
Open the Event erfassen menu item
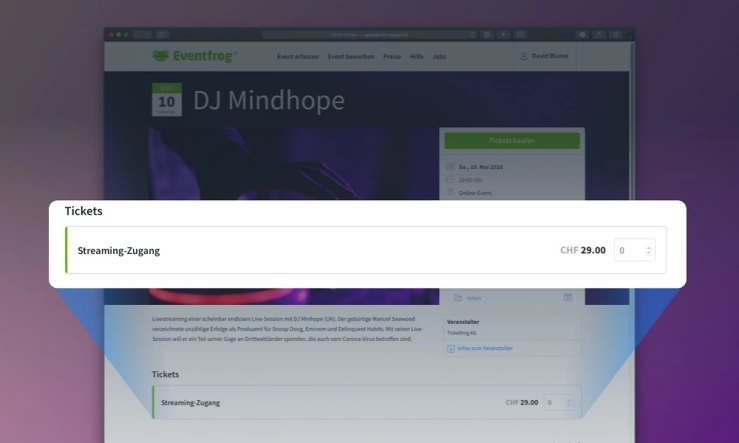pyautogui.click(x=298, y=57)
